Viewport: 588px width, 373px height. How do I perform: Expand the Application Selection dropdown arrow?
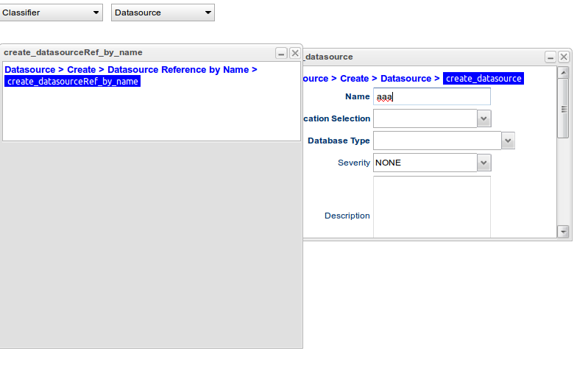(483, 118)
